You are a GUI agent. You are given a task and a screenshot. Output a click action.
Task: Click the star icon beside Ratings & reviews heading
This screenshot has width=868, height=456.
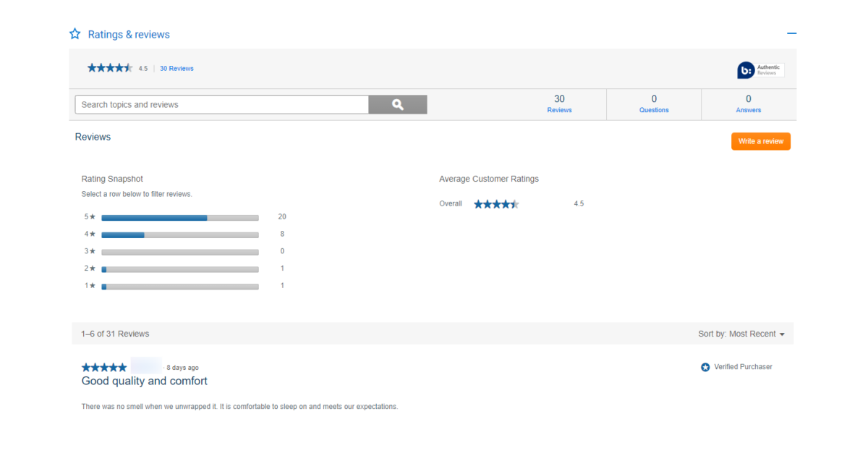pyautogui.click(x=75, y=33)
